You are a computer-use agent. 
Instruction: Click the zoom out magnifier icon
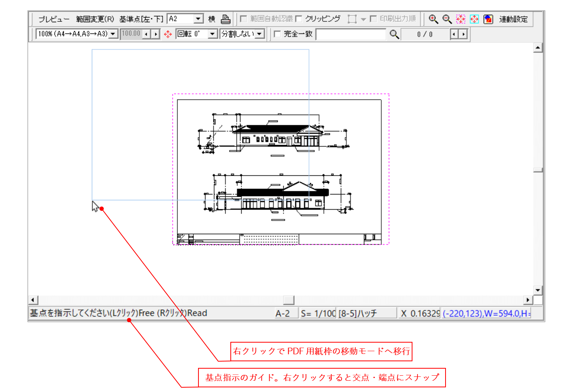pyautogui.click(x=447, y=19)
